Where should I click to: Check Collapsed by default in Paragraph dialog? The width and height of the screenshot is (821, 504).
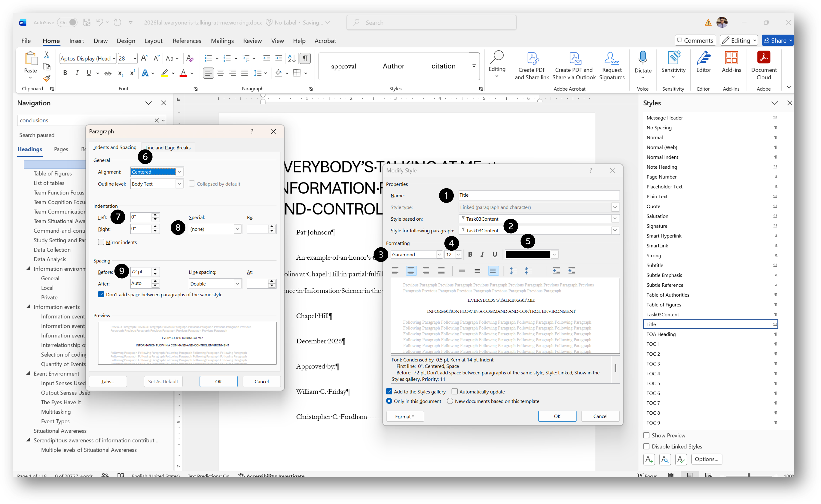pos(192,184)
